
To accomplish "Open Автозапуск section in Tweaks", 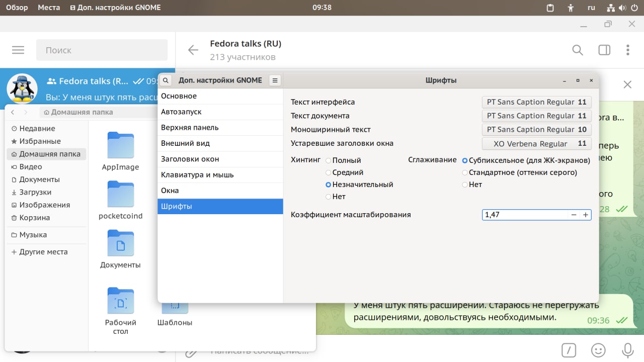I will point(220,112).
